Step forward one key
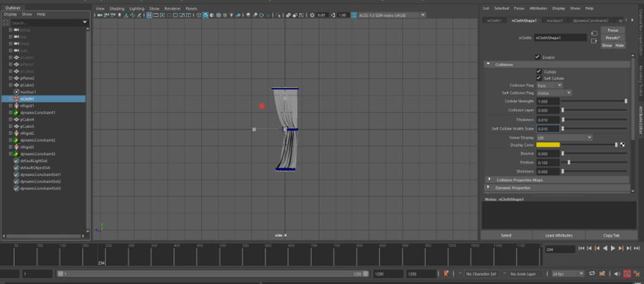This screenshot has height=284, width=644. (621, 248)
